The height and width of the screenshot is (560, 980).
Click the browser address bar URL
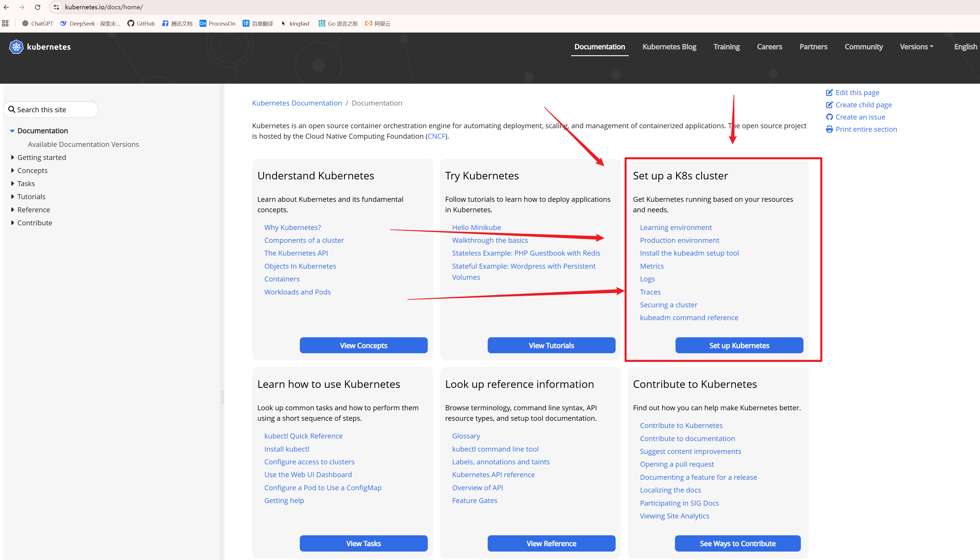pos(104,7)
